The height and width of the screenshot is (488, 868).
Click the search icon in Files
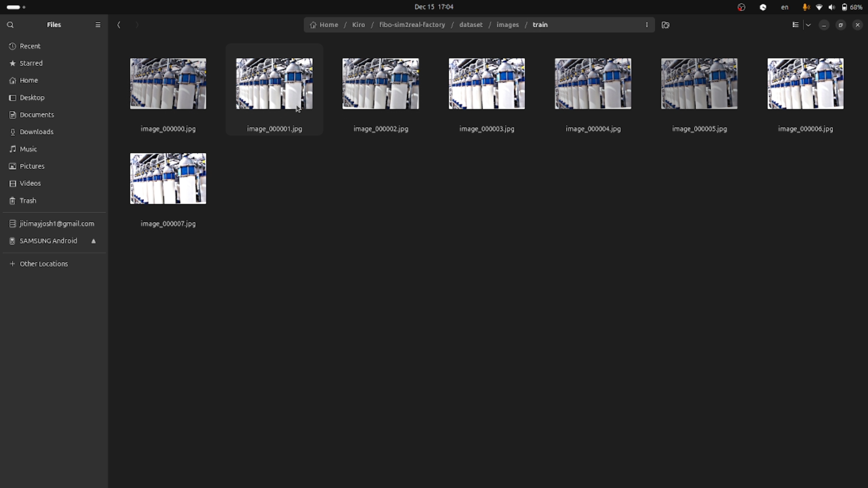point(10,25)
